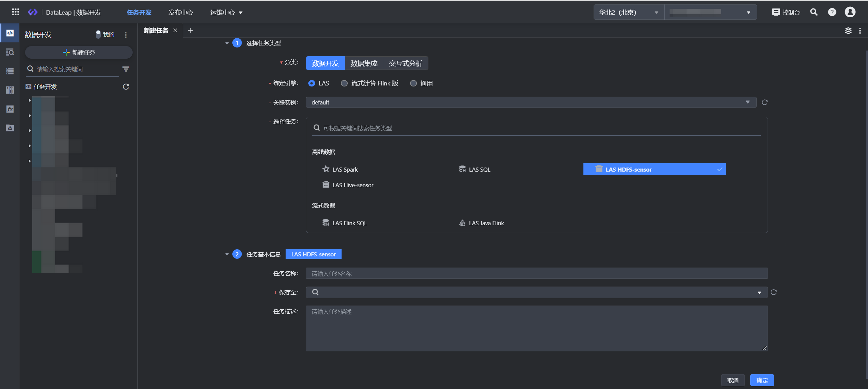The width and height of the screenshot is (868, 389).
Task: Activate the 新建任务 tab
Action: [x=156, y=31]
